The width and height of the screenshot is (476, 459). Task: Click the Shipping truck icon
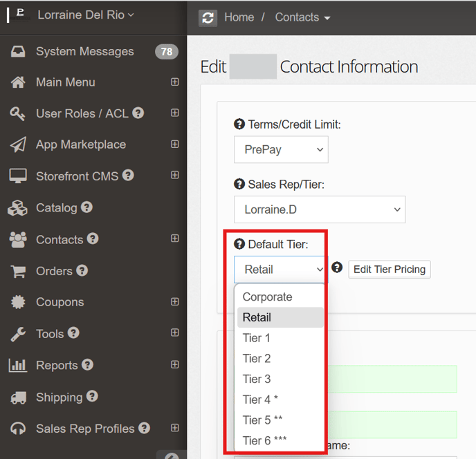(18, 397)
